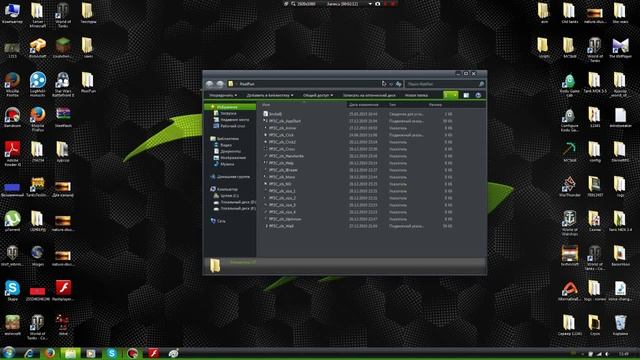Select Сеть in the navigation pane
640x360 pixels.
click(218, 221)
